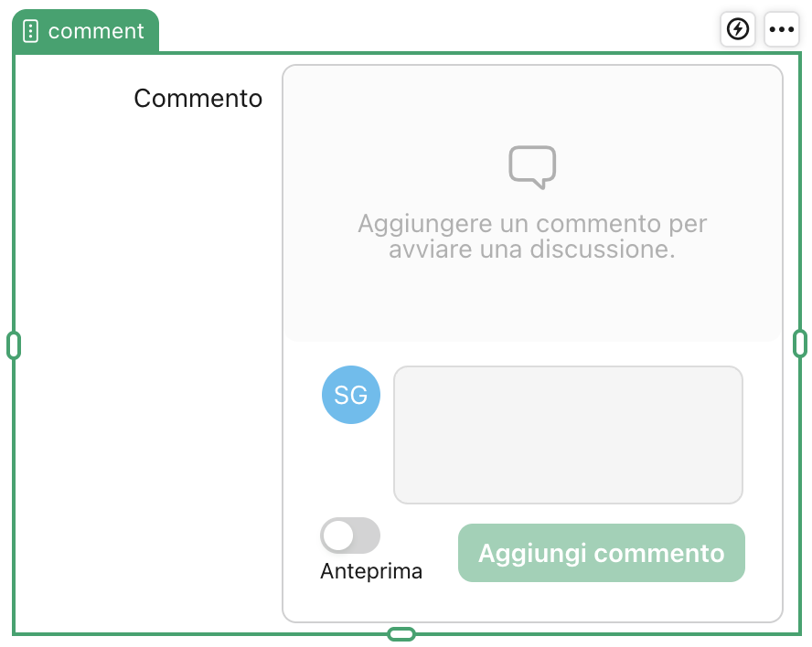Image resolution: width=812 pixels, height=647 pixels.
Task: Click the component icon beside the comment label
Action: (32, 29)
